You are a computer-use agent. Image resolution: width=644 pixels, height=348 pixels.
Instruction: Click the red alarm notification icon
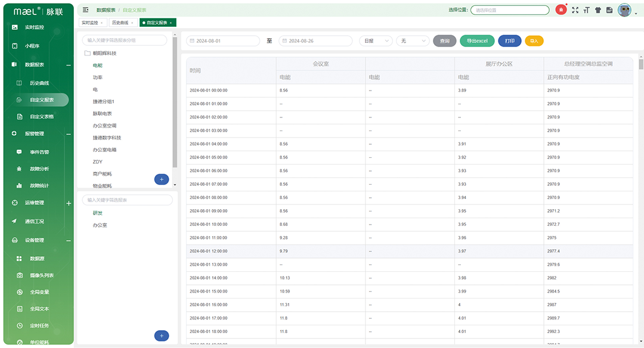click(561, 10)
